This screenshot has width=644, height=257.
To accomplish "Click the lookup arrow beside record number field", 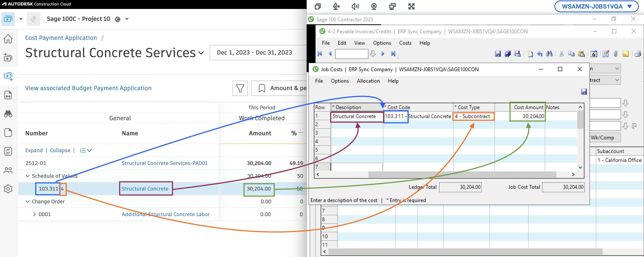I will pyautogui.click(x=373, y=54).
